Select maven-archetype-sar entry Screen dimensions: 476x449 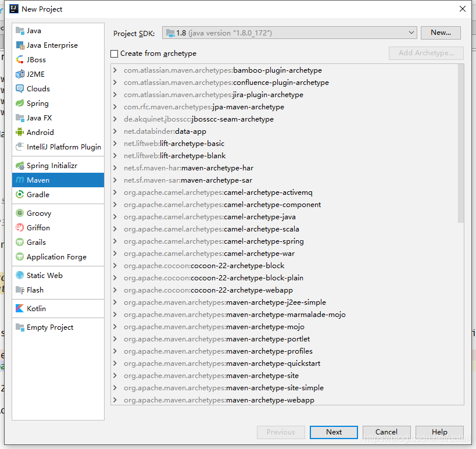(x=284, y=180)
